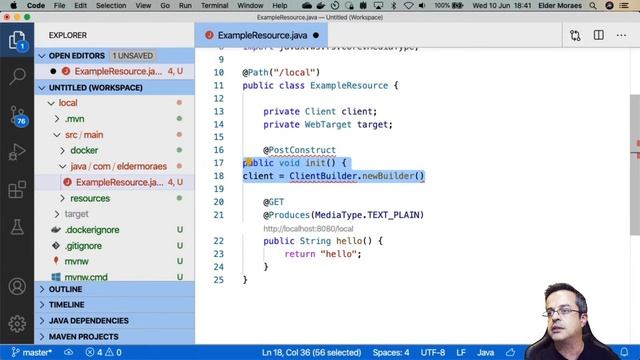This screenshot has width=640, height=360.
Task: Open macOS Spotlight search icon
Action: (x=593, y=6)
